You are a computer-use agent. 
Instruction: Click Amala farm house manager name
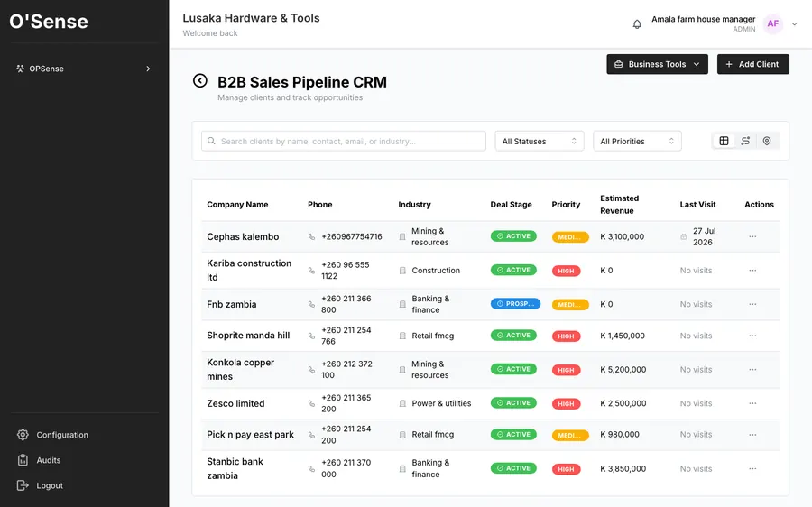point(703,19)
